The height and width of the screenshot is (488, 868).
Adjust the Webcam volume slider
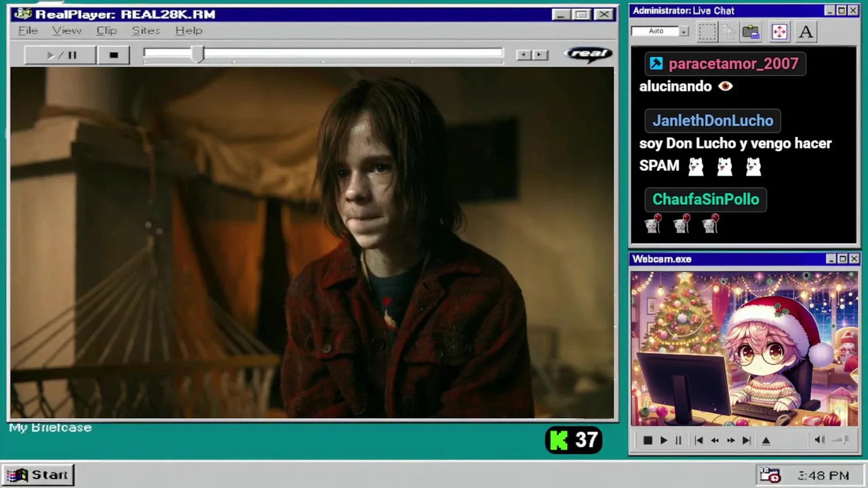coord(841,440)
